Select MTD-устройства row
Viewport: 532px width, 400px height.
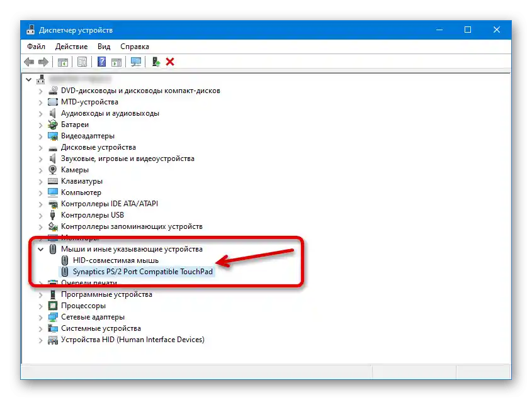[89, 102]
